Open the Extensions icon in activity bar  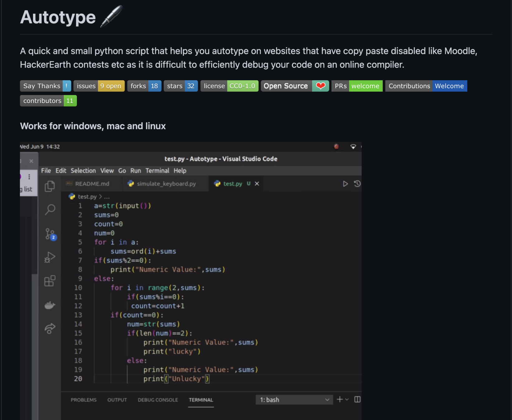tap(50, 281)
